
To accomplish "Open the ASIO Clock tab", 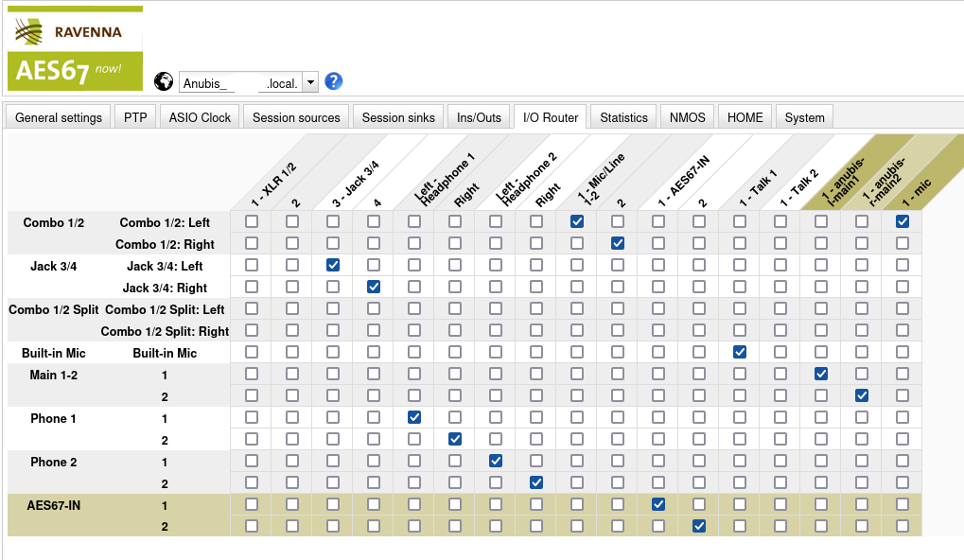I will [x=200, y=117].
